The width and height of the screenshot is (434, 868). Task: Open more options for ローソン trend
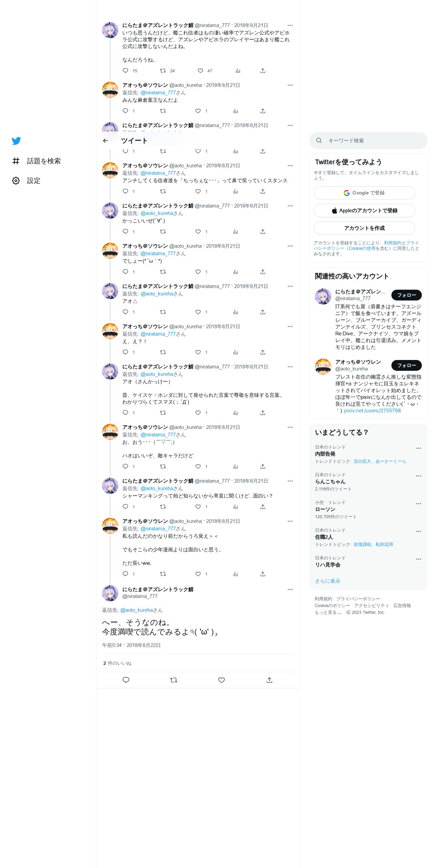pos(418,504)
